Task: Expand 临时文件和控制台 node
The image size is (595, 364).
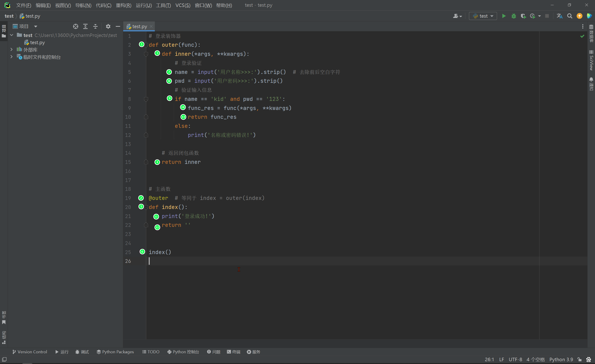Action: 12,57
